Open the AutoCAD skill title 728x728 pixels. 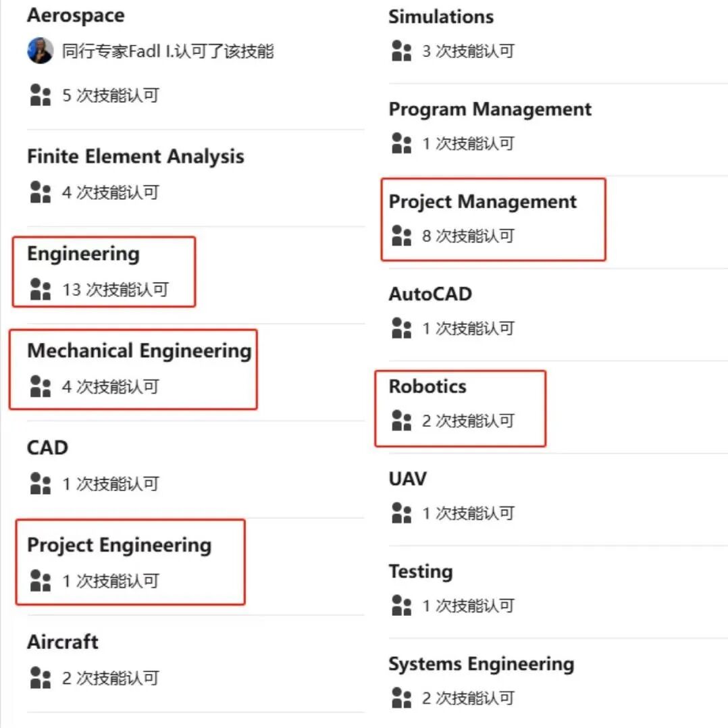click(x=430, y=294)
